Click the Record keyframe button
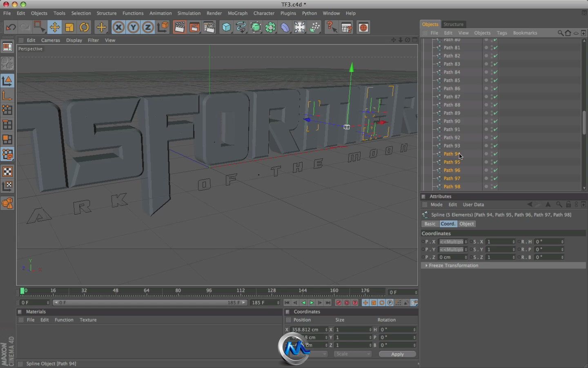Image resolution: width=588 pixels, height=368 pixels. (339, 303)
